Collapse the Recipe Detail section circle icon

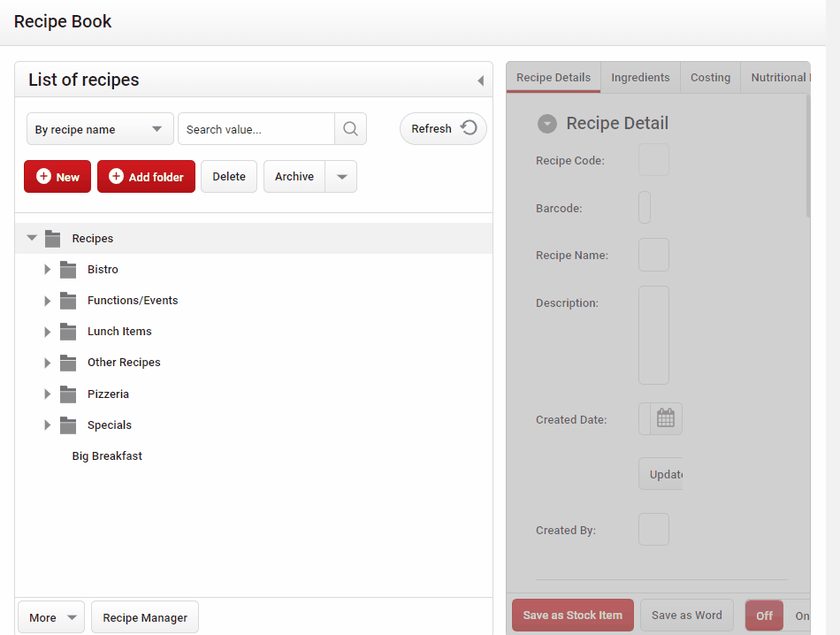coord(547,124)
